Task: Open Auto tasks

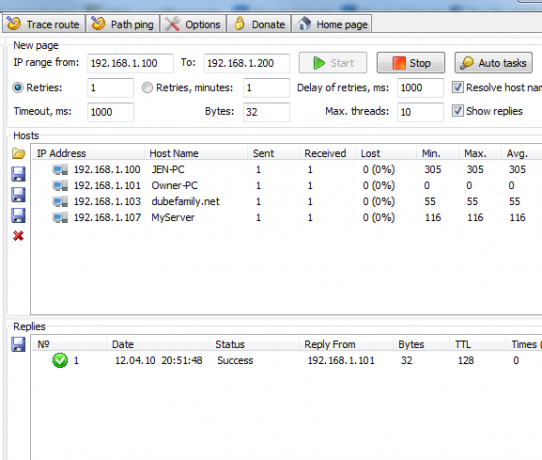Action: [494, 63]
